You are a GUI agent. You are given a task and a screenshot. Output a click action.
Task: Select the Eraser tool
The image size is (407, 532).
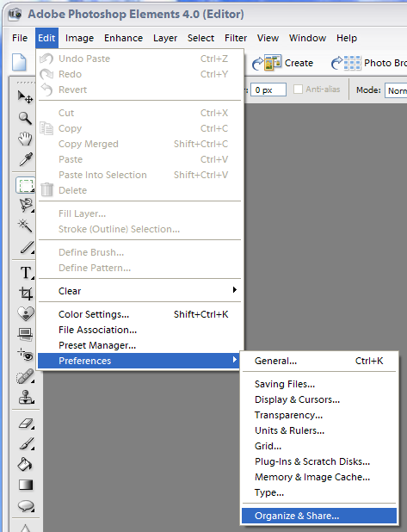(26, 424)
